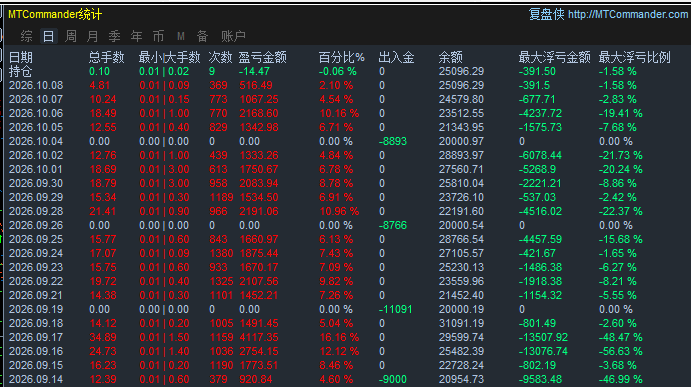
Task: Click the 日期 column header
Action: point(21,57)
